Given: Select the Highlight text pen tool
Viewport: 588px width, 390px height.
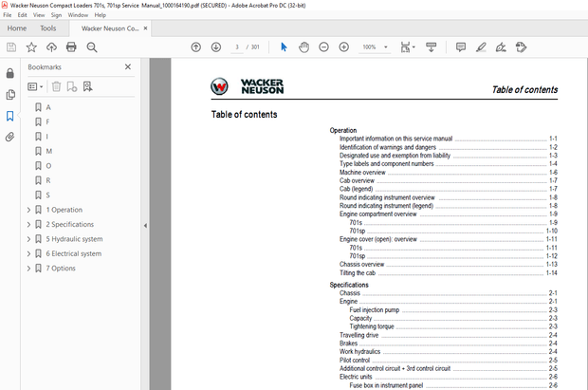Looking at the screenshot, I should 481,47.
